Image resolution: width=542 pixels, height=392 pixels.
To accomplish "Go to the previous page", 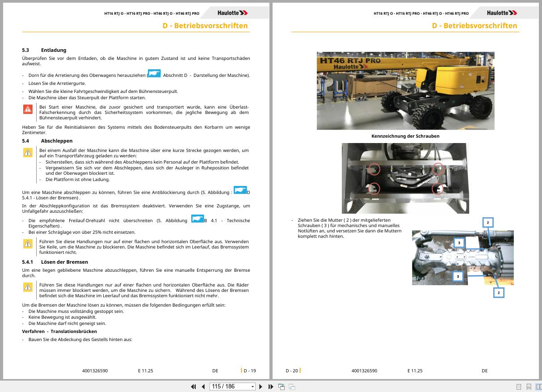I will (x=203, y=387).
